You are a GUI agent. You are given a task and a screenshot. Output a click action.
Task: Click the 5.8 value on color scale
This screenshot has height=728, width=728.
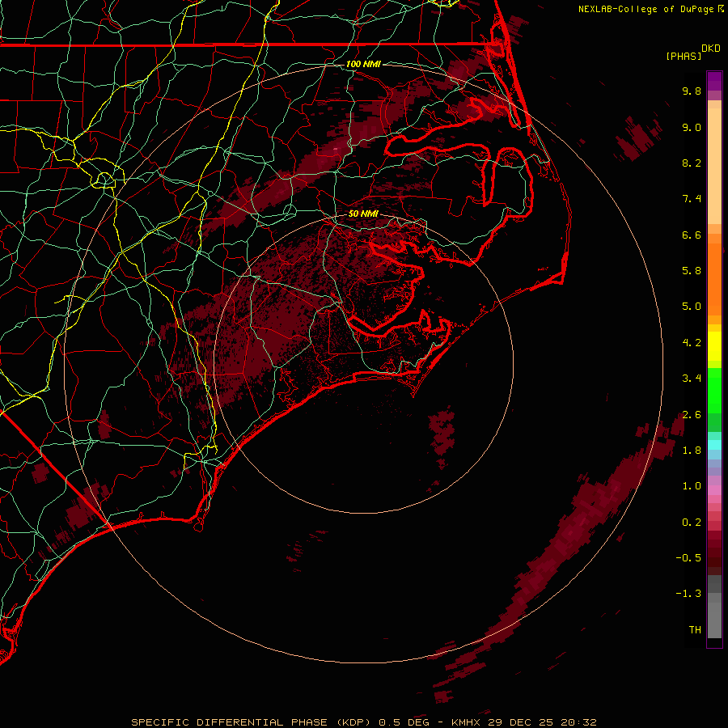(x=692, y=271)
